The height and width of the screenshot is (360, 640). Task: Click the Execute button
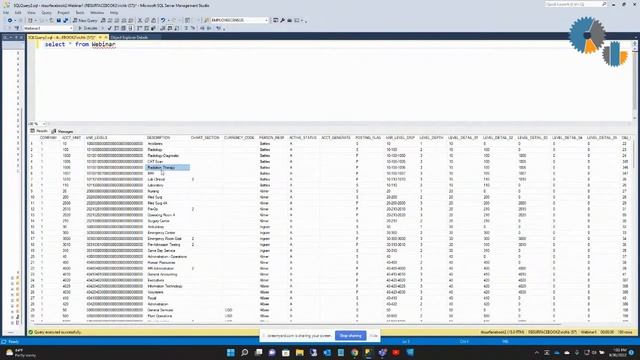(88, 28)
